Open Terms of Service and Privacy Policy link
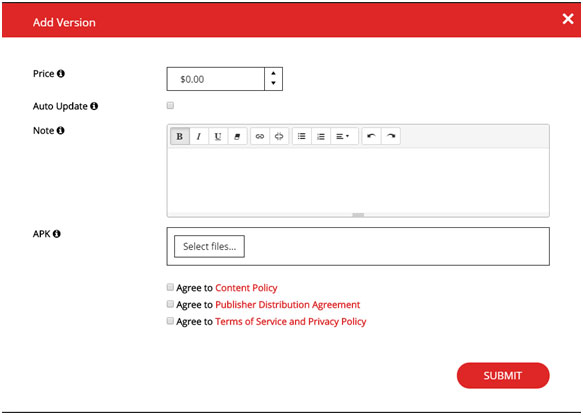 pos(291,321)
